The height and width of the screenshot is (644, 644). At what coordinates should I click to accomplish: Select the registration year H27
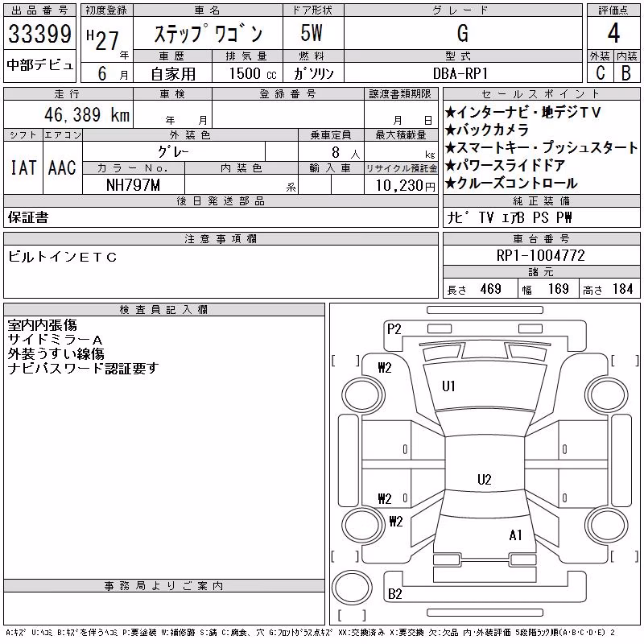pyautogui.click(x=103, y=41)
